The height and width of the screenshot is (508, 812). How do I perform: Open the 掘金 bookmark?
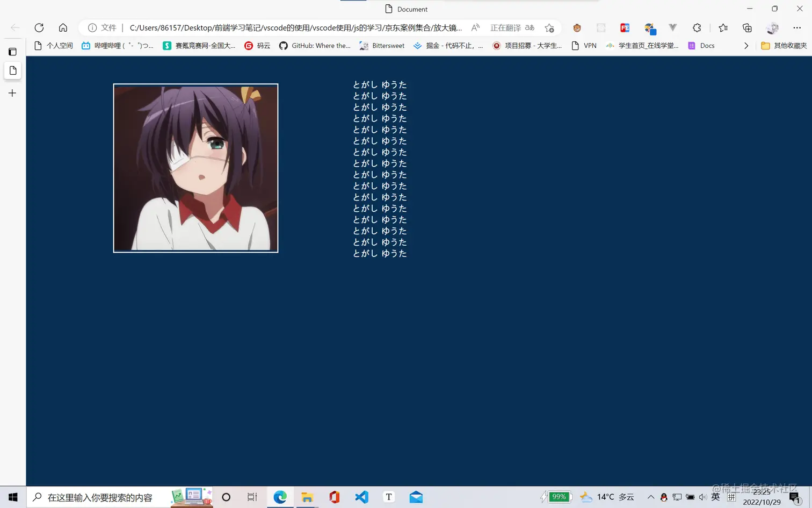[448, 46]
